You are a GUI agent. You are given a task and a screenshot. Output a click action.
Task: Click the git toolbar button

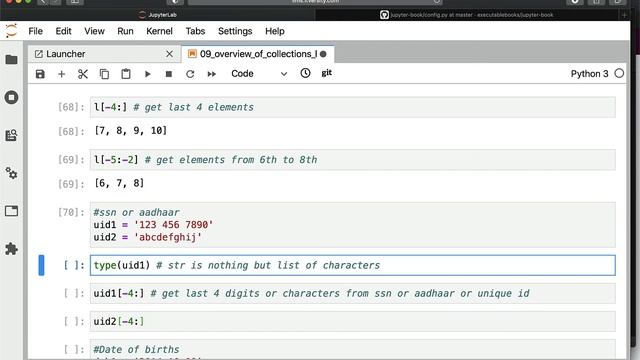[x=327, y=73]
